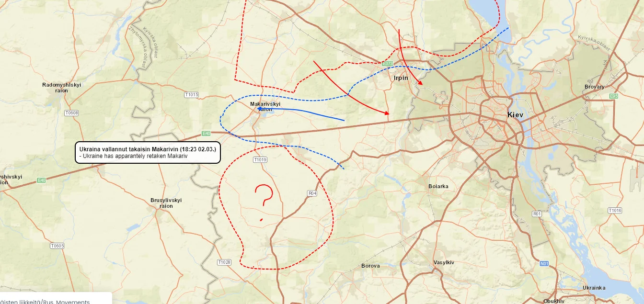This screenshot has height=304, width=644.
Task: Click the Makarivskyi raion label
Action: pyautogui.click(x=265, y=106)
